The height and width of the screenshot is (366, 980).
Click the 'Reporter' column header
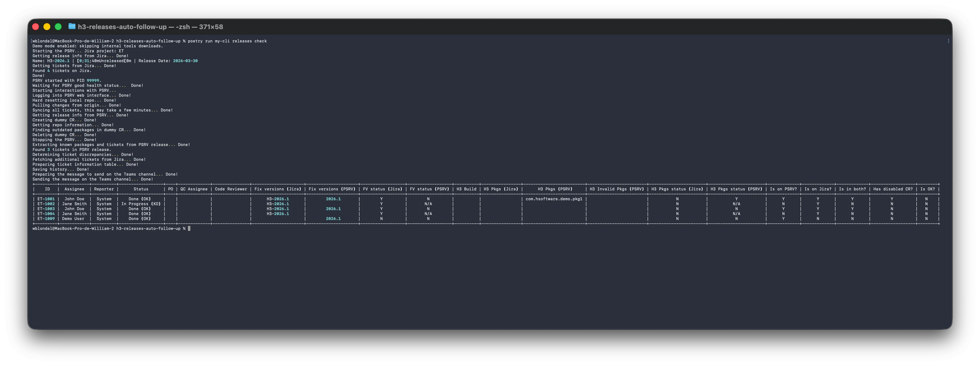point(104,189)
